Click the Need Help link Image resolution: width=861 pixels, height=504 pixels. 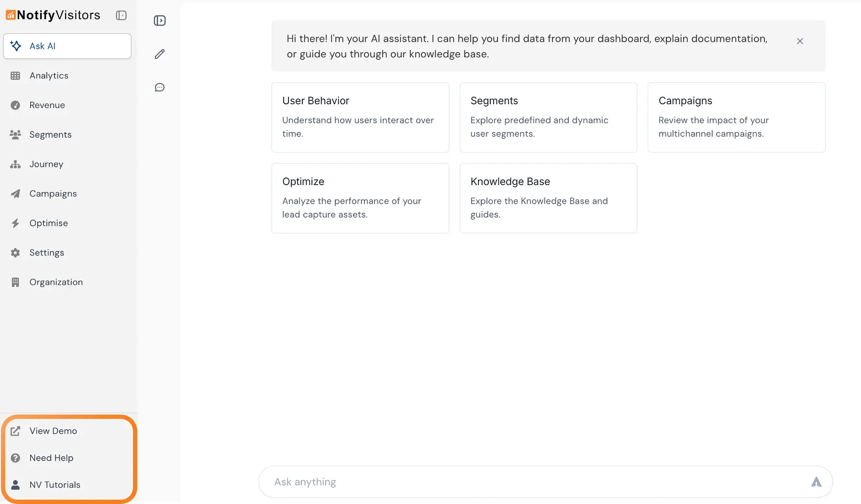coord(51,458)
